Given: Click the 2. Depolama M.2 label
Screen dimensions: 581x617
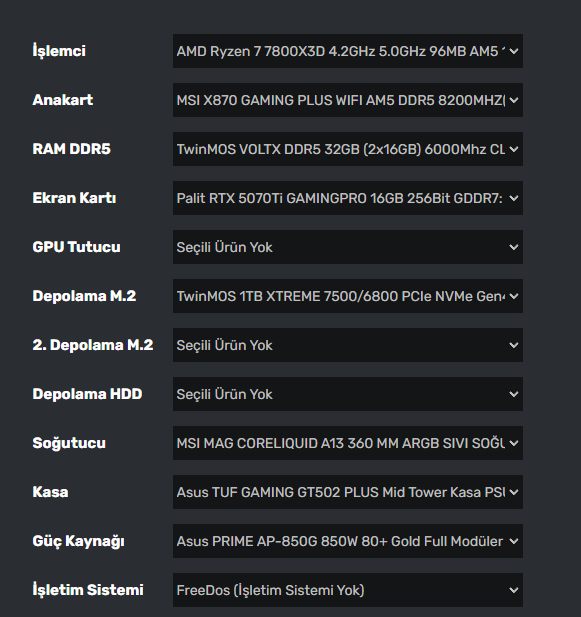Looking at the screenshot, I should tap(93, 345).
